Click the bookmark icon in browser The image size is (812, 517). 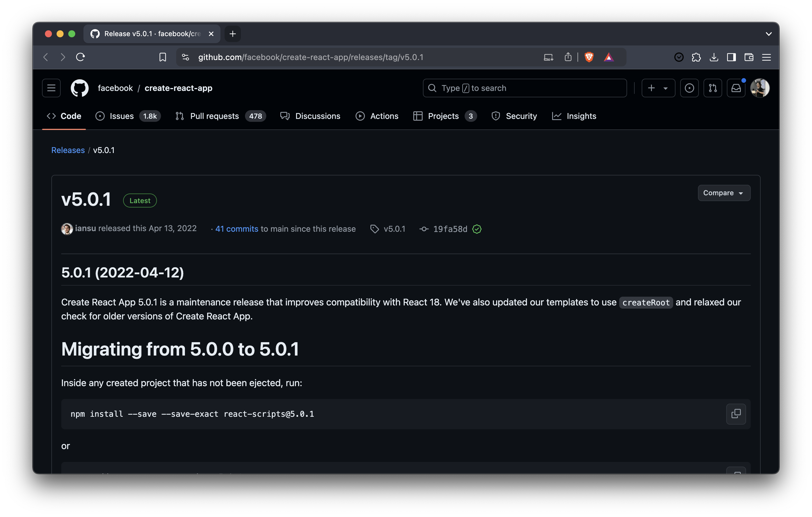click(162, 57)
